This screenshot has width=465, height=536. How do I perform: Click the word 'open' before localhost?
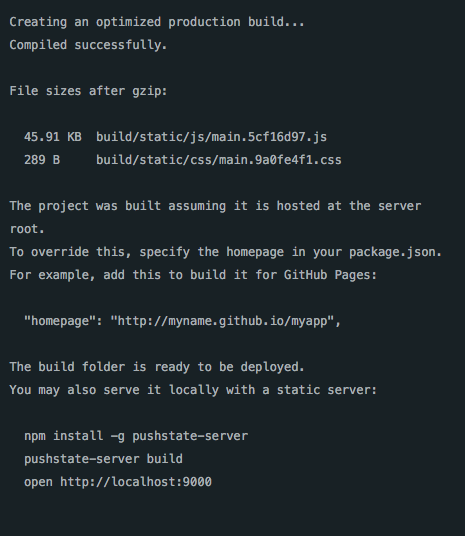click(x=39, y=482)
